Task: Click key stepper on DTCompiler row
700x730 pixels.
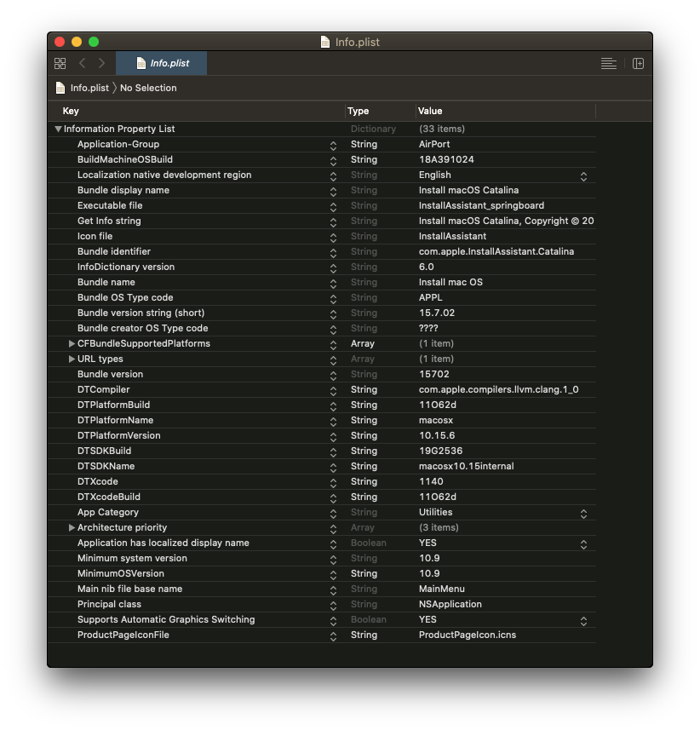Action: pyautogui.click(x=333, y=391)
